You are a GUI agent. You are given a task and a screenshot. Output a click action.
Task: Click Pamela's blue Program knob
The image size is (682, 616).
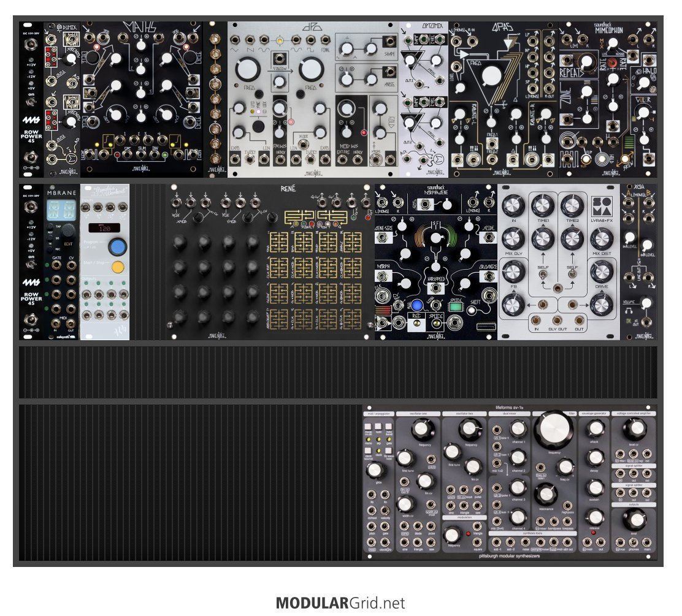point(117,247)
